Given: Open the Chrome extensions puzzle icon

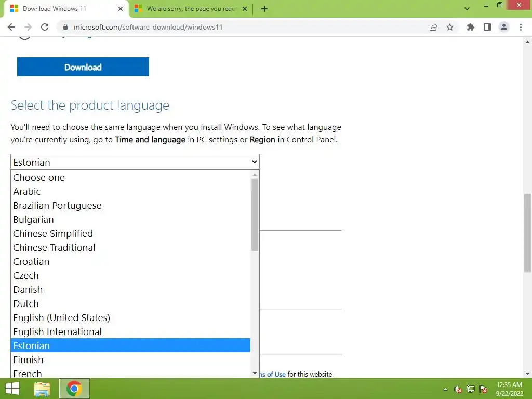Looking at the screenshot, I should point(471,27).
